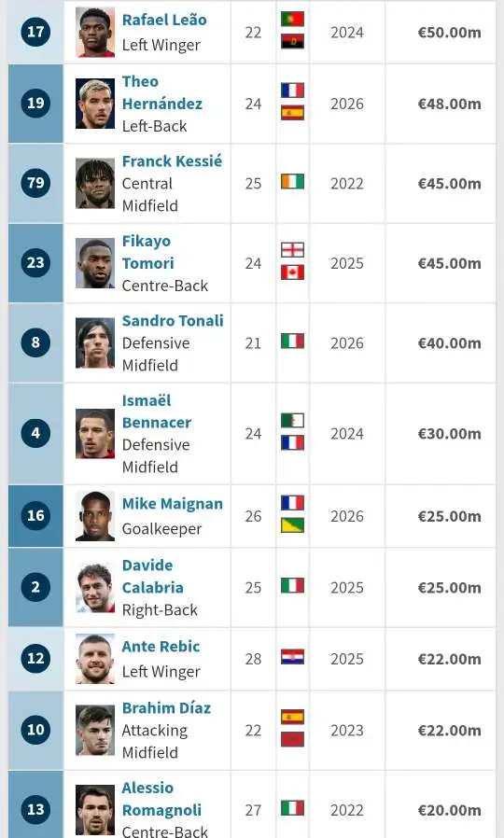The height and width of the screenshot is (838, 504).
Task: Select Sandro Tonali name link
Action: 173,321
